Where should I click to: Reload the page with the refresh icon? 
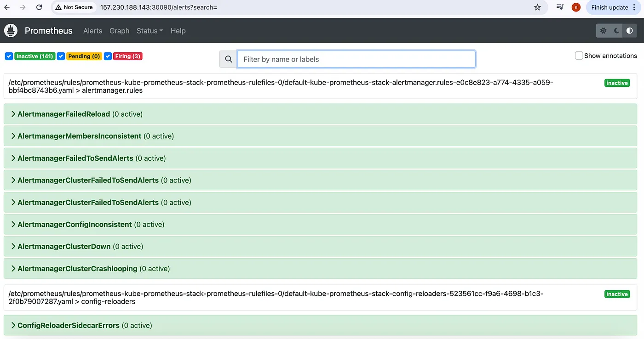[x=39, y=7]
